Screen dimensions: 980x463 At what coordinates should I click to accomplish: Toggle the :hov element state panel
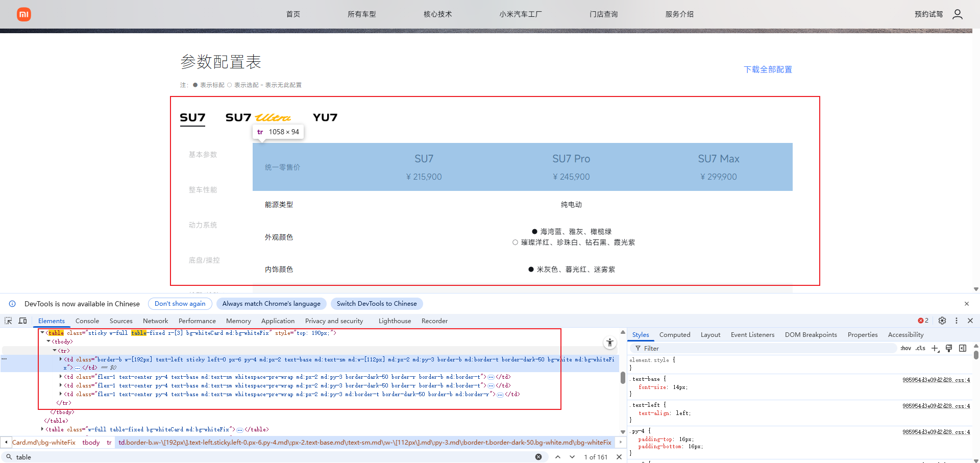906,348
